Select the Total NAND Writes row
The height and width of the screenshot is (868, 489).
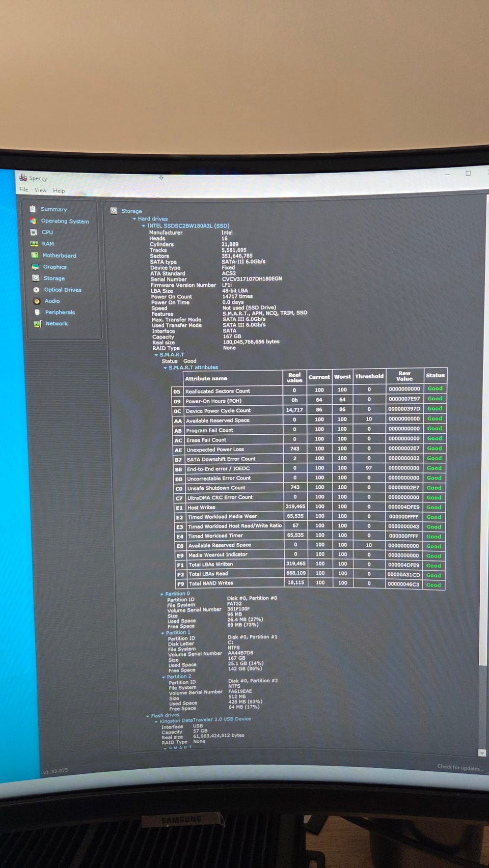pos(311,583)
